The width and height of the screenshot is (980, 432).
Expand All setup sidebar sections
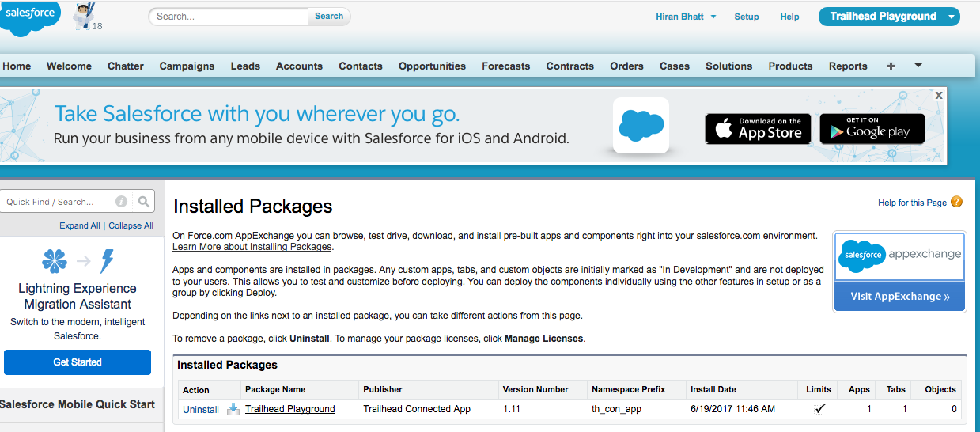(80, 225)
